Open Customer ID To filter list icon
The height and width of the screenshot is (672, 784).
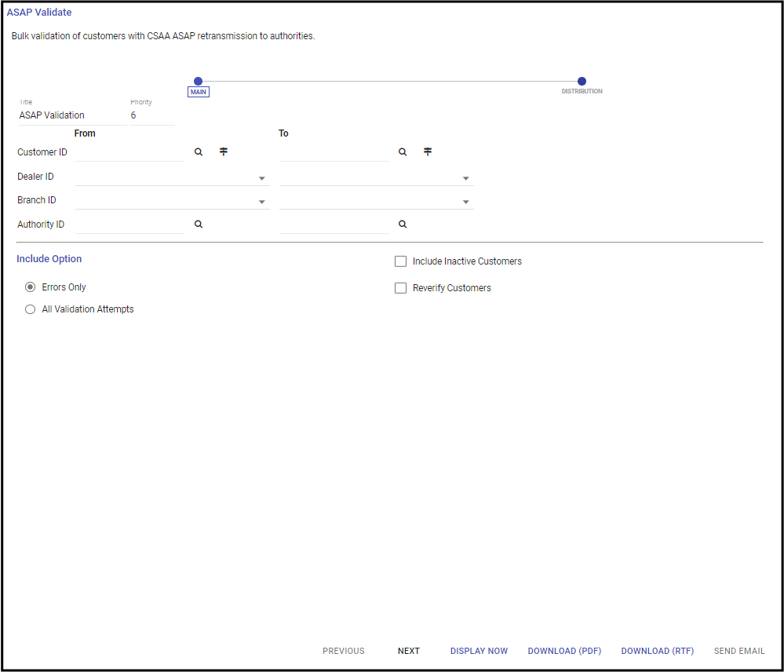point(428,152)
